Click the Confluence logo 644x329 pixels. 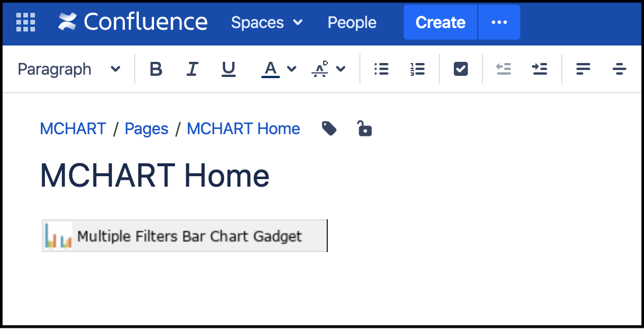(132, 22)
